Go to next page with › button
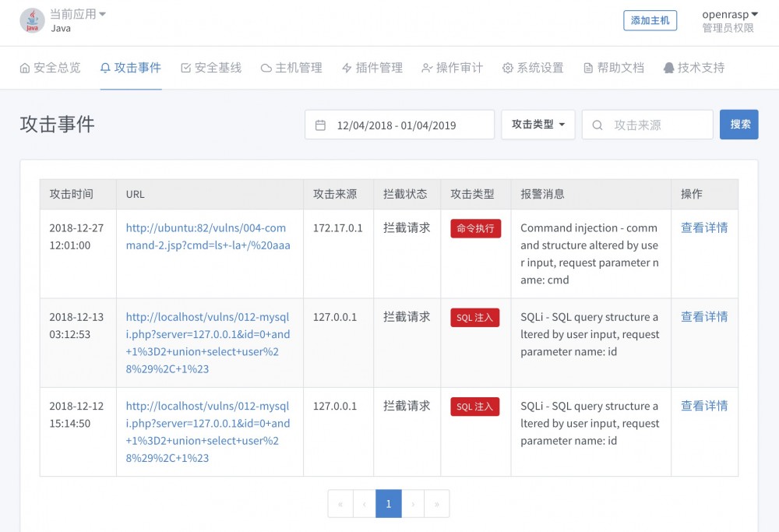The height and width of the screenshot is (532, 779). click(x=413, y=504)
